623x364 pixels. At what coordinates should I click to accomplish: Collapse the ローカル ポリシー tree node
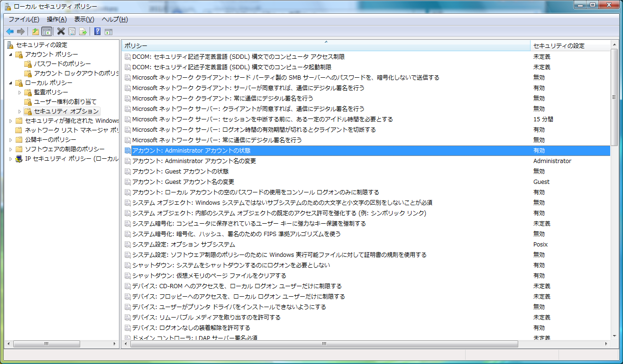pos(11,83)
